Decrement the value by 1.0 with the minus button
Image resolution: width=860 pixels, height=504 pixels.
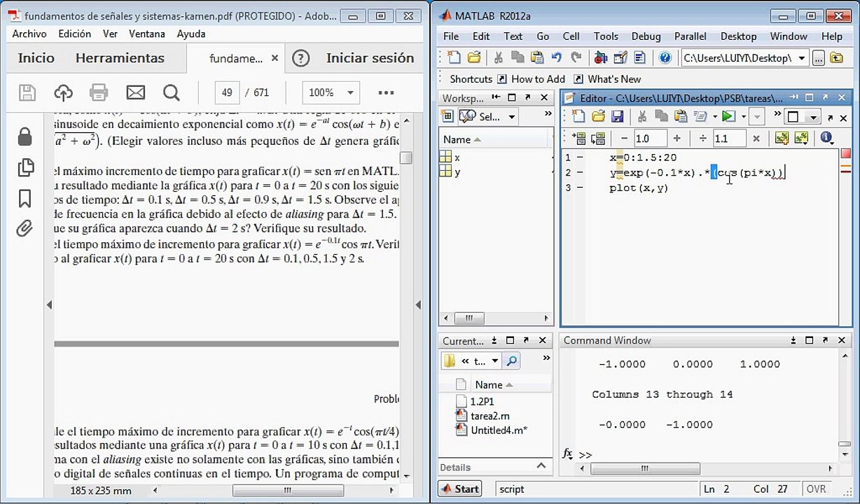[625, 139]
